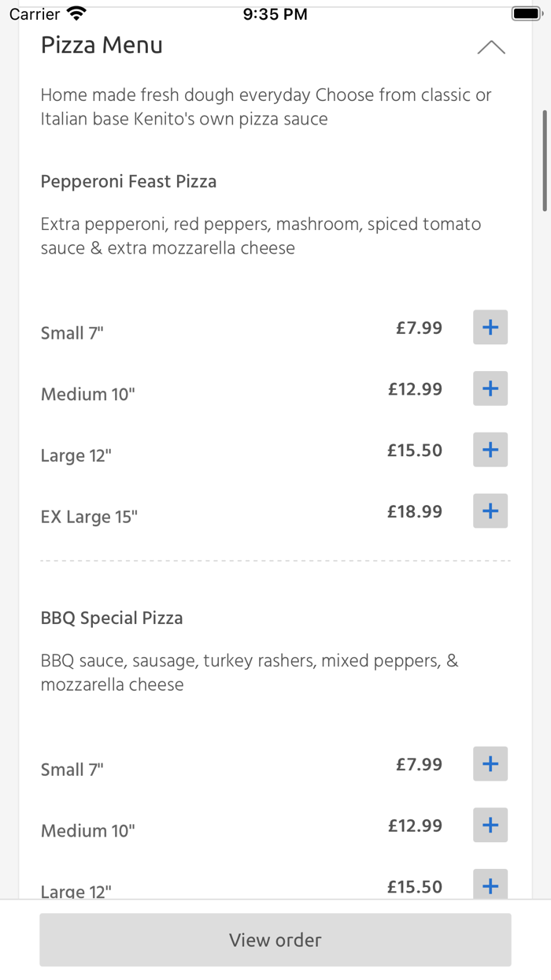Add Large 12" BBQ Special Pizza to order
The height and width of the screenshot is (980, 551).
click(490, 886)
